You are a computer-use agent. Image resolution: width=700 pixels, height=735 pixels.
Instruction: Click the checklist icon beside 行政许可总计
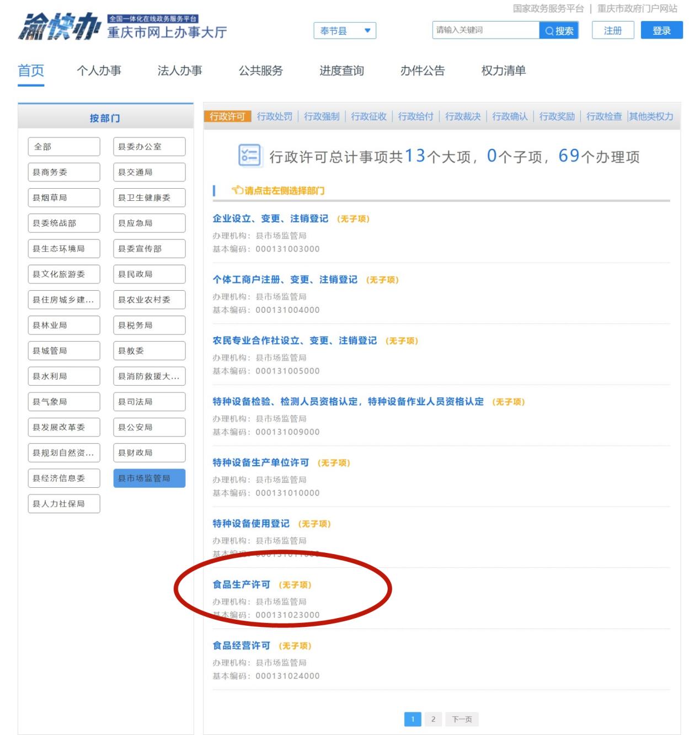tap(249, 156)
